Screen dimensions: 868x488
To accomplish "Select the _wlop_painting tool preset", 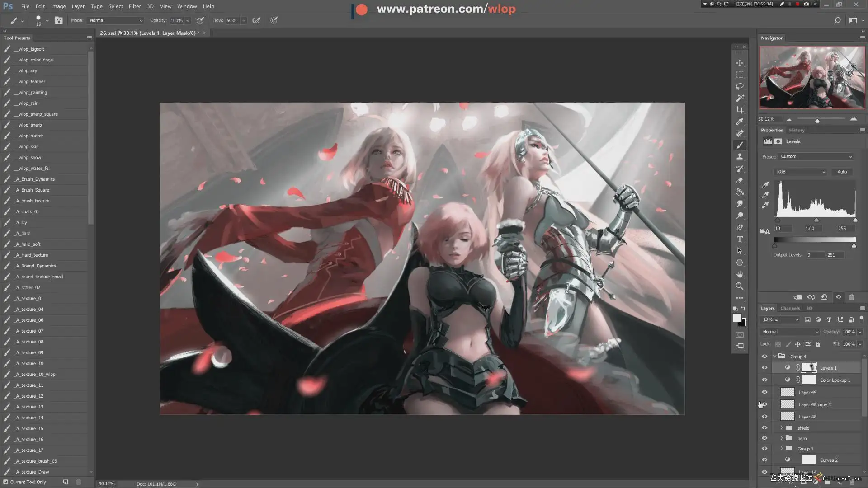I will [x=33, y=92].
